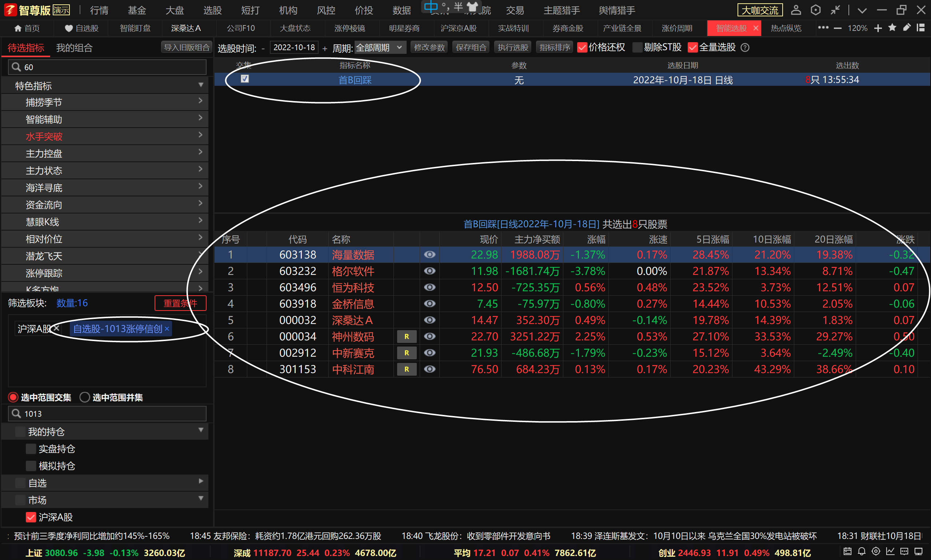This screenshot has height=560, width=931.
Task: Zoom out with the minus icon beside 120%
Action: point(838,28)
